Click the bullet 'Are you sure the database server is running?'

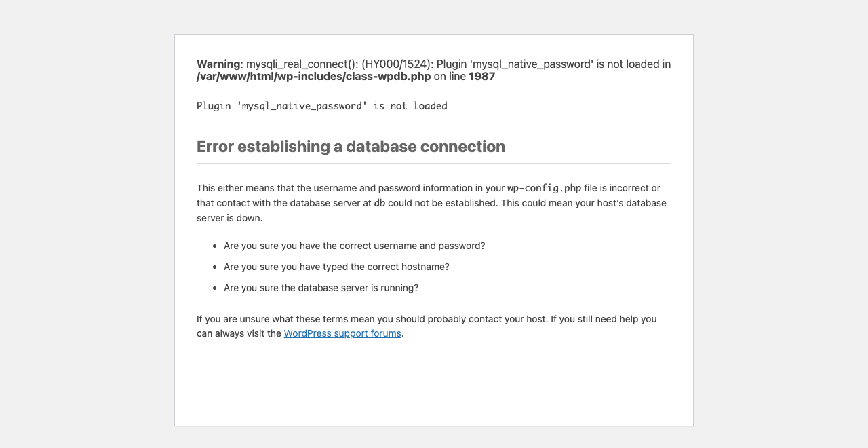click(x=321, y=288)
